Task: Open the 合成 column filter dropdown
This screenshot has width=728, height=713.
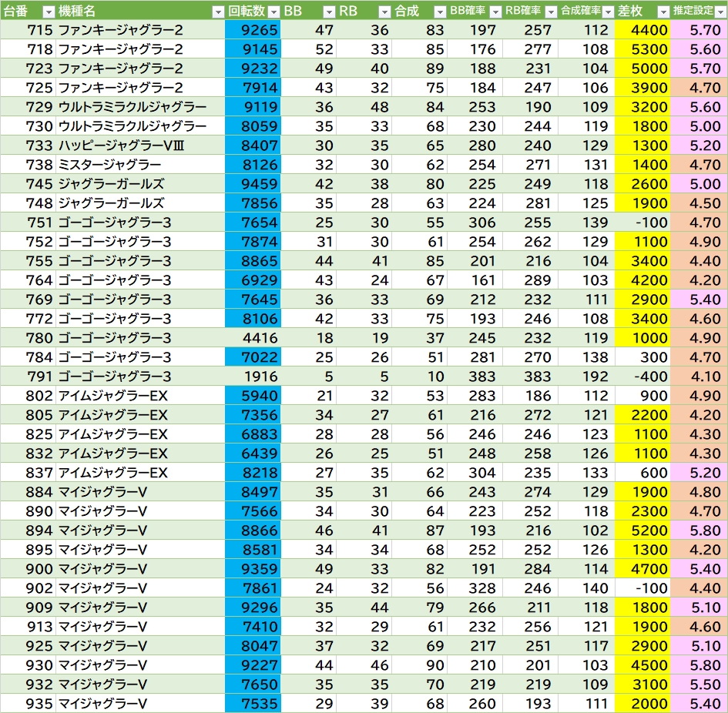Action: [x=440, y=12]
